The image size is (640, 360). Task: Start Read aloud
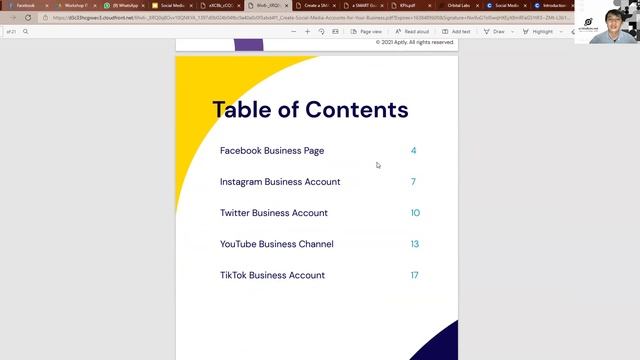(x=412, y=31)
